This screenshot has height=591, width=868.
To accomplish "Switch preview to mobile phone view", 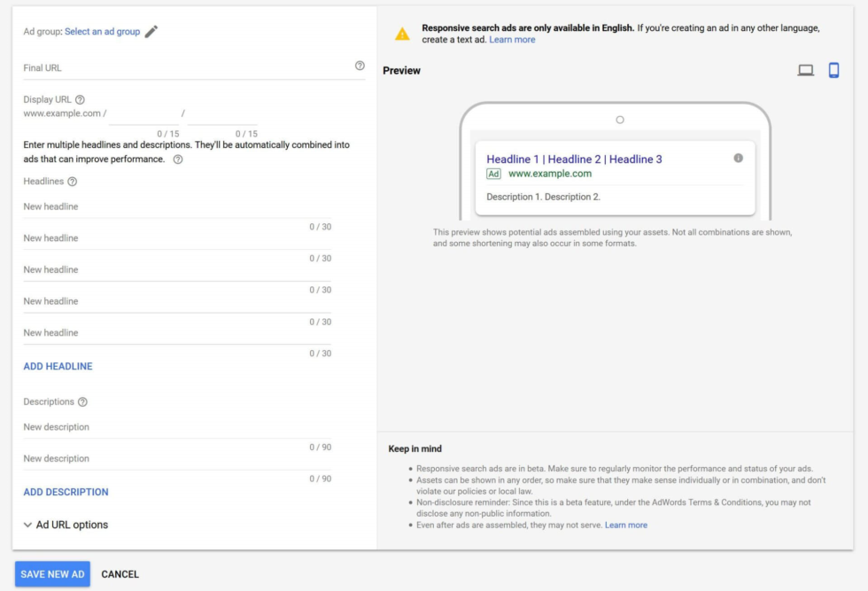I will pos(833,70).
